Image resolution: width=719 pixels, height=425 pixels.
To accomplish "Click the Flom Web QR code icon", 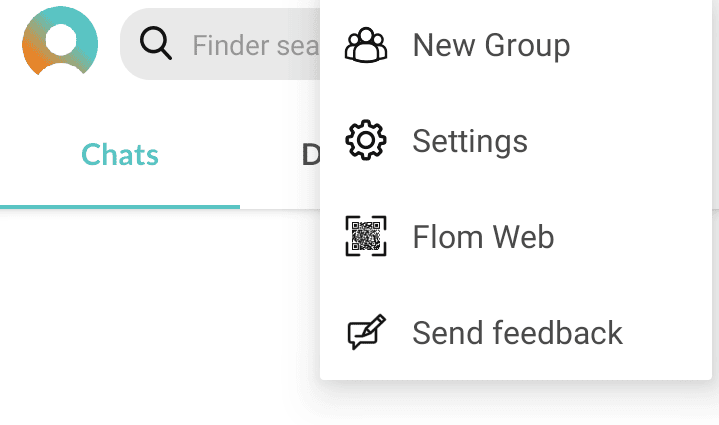I will coord(366,236).
